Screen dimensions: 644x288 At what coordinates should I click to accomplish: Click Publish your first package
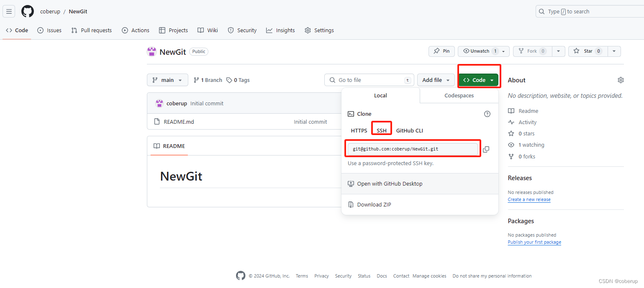[x=534, y=242]
